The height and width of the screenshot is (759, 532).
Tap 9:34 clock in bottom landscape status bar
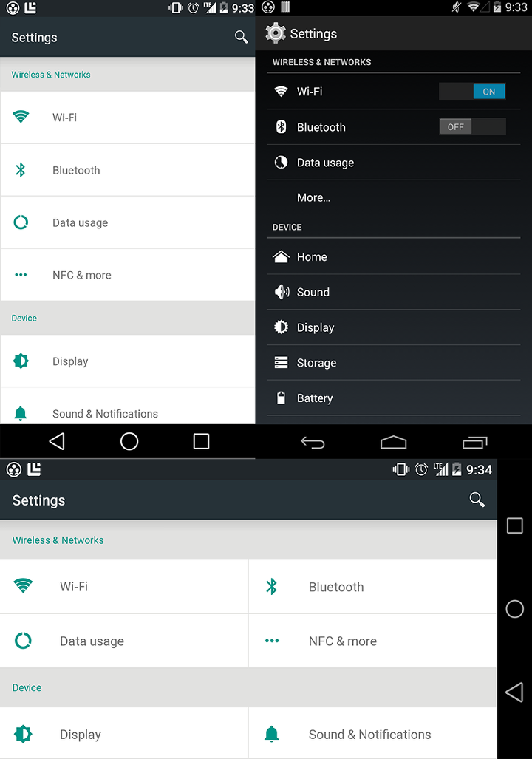click(479, 470)
